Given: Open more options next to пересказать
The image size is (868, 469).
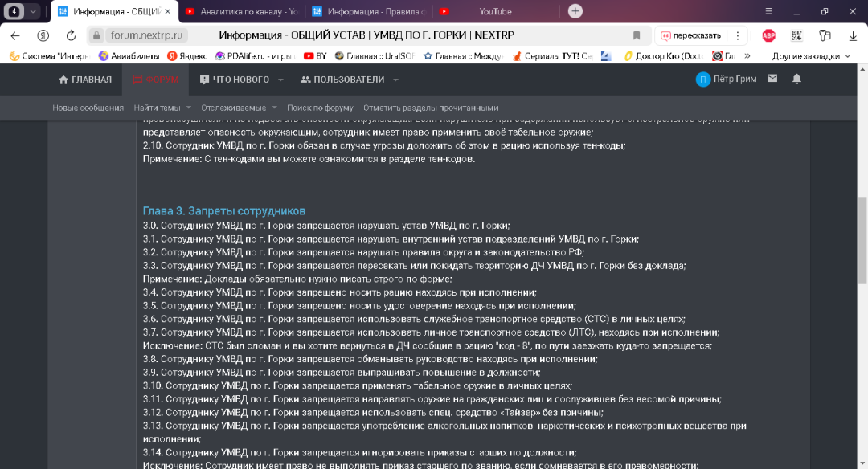Looking at the screenshot, I should click(737, 35).
